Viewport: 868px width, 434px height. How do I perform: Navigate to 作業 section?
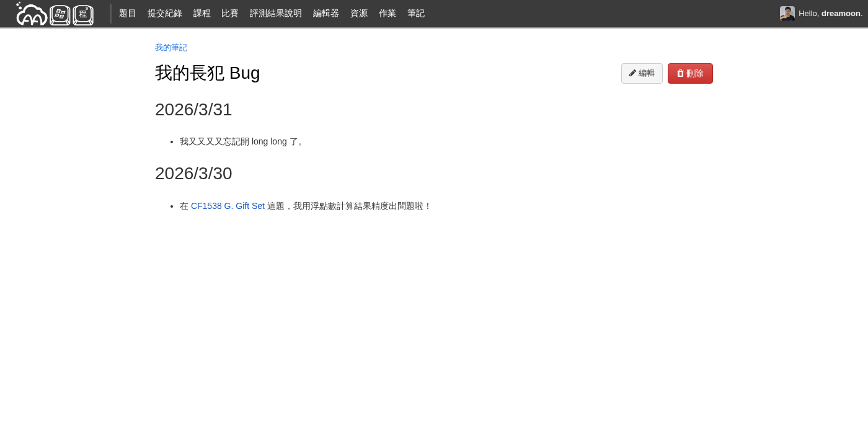387,13
